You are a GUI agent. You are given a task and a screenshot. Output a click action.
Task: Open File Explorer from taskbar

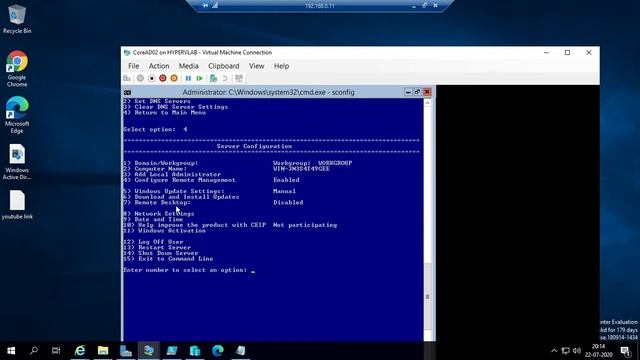click(103, 351)
